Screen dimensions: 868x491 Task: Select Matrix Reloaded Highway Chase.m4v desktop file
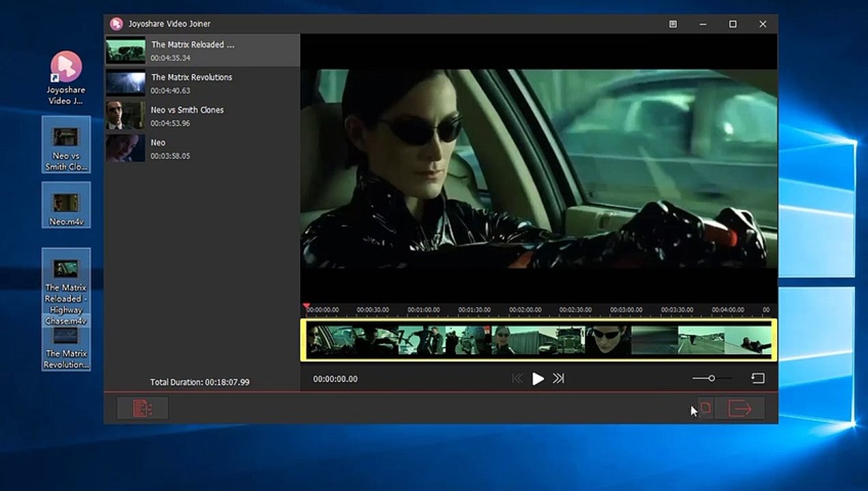point(66,286)
